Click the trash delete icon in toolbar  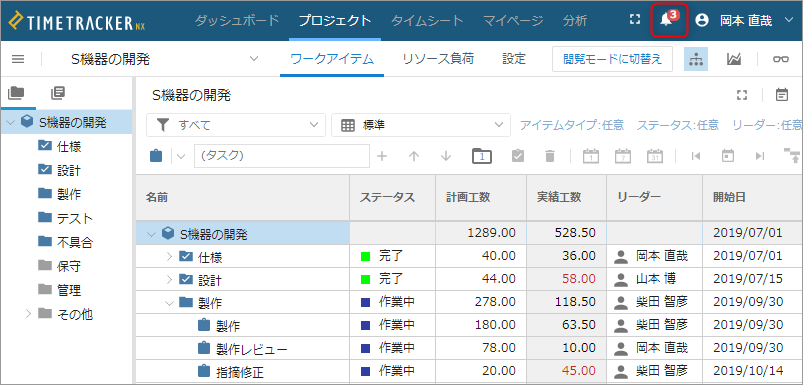pyautogui.click(x=550, y=156)
